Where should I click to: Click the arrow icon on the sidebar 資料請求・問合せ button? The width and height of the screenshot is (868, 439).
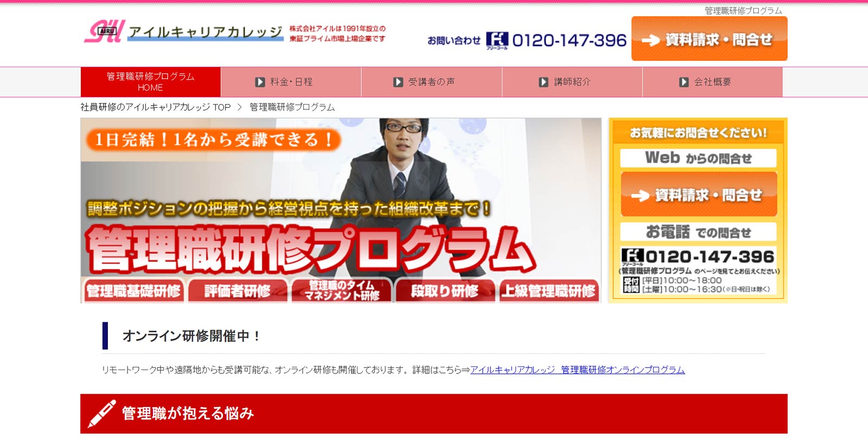tap(640, 196)
